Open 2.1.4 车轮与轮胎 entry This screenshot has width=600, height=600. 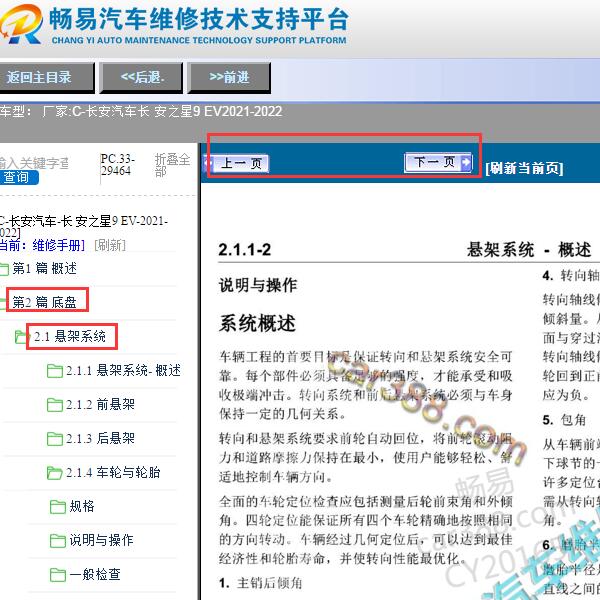113,472
